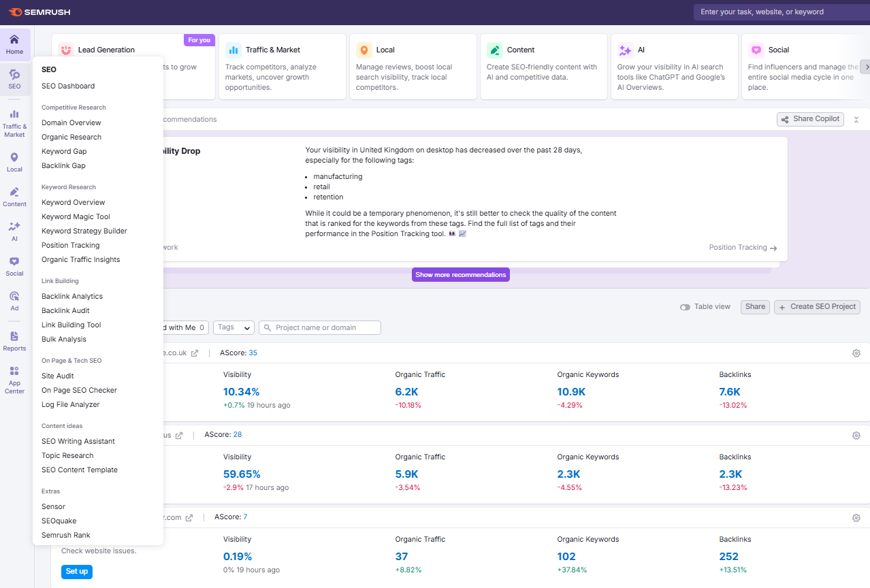Image resolution: width=870 pixels, height=588 pixels.
Task: Follow the Position Tracking arrow link
Action: click(x=743, y=248)
